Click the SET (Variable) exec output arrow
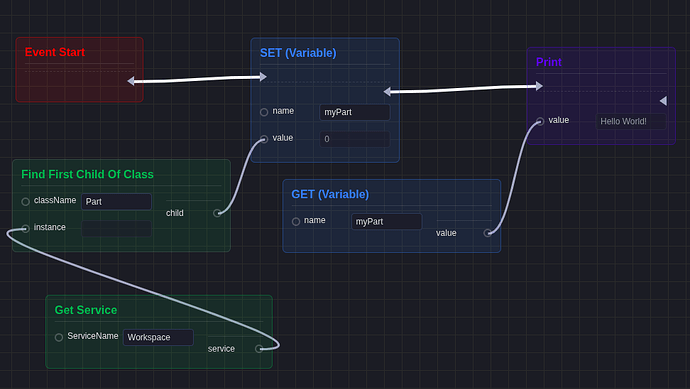The image size is (690, 389). [387, 92]
